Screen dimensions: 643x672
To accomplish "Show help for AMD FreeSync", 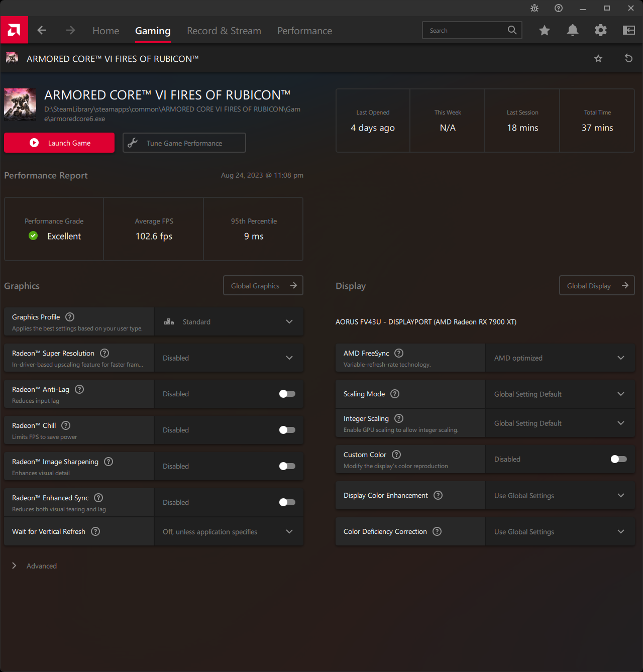I will coord(399,353).
